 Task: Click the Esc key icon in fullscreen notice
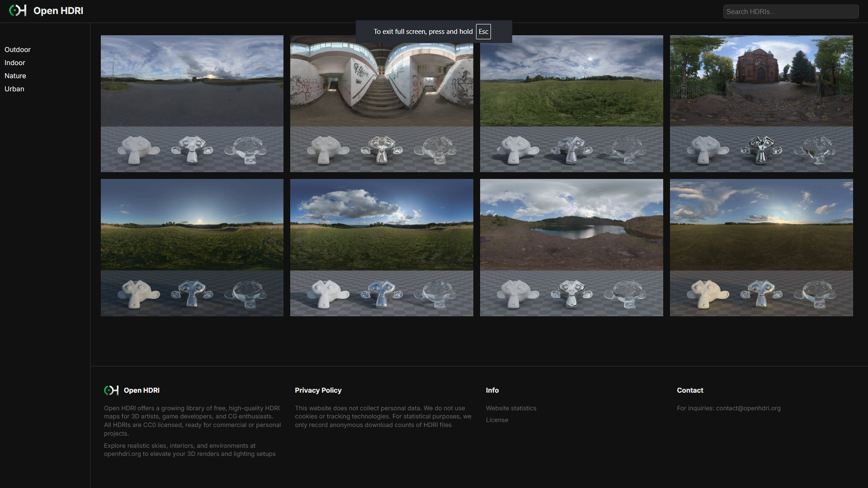tap(483, 32)
